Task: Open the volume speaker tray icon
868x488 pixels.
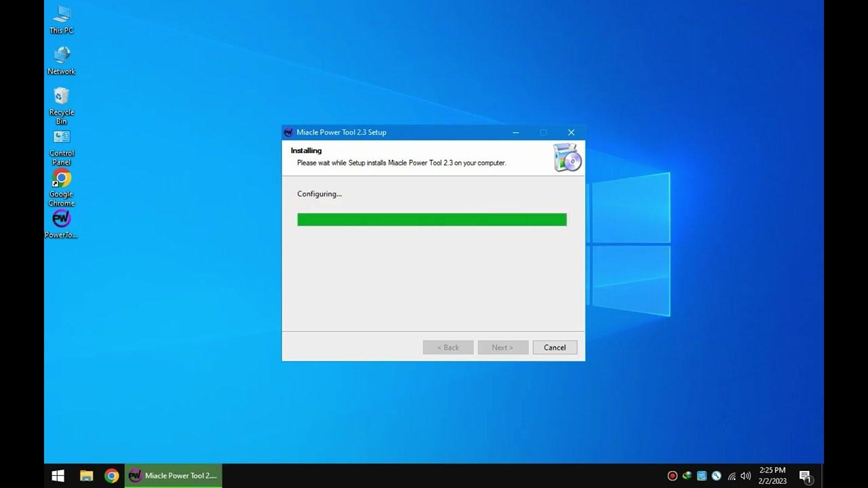Action: [x=746, y=476]
